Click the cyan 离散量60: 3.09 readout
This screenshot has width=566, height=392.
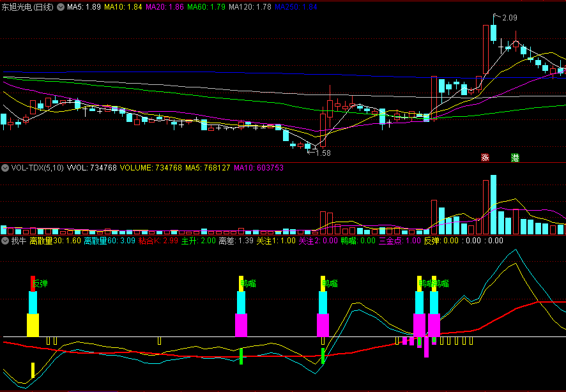pos(110,241)
